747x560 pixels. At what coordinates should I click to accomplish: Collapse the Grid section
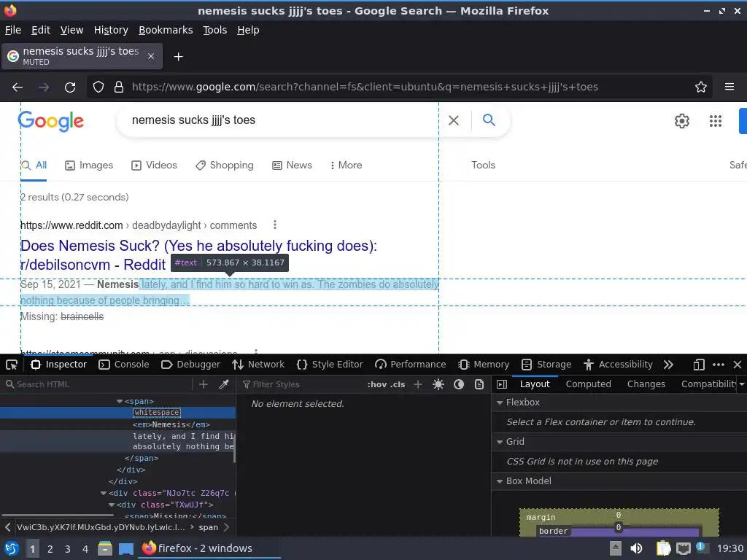[x=500, y=442]
